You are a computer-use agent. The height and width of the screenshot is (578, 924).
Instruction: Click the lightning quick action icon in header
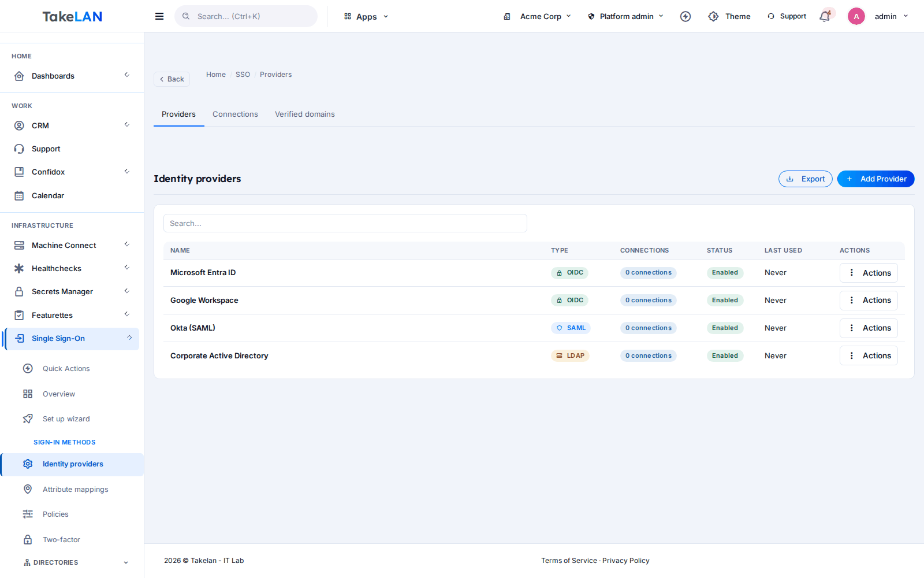(x=685, y=16)
